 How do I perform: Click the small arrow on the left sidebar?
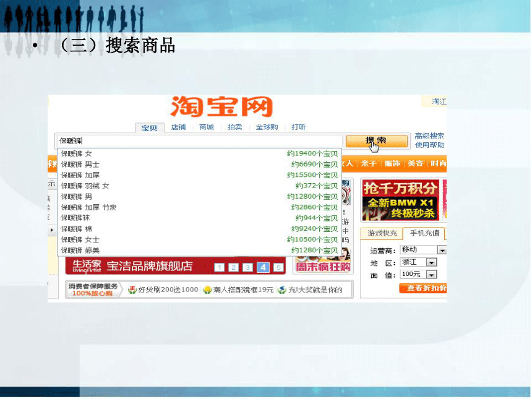52,231
